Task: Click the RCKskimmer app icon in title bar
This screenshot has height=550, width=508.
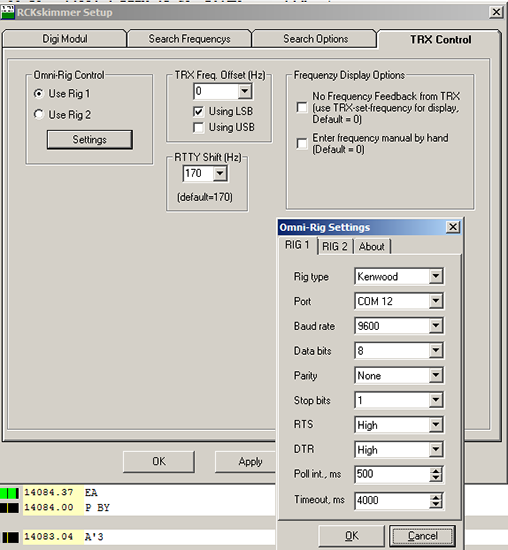Action: pyautogui.click(x=7, y=12)
